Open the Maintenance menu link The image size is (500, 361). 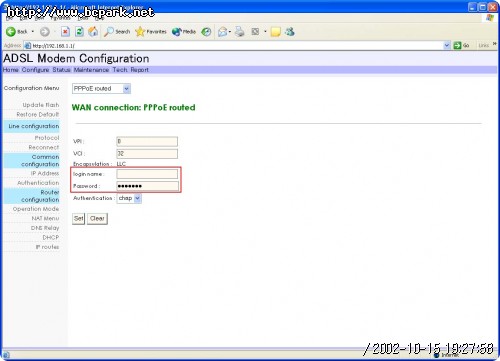pos(91,70)
